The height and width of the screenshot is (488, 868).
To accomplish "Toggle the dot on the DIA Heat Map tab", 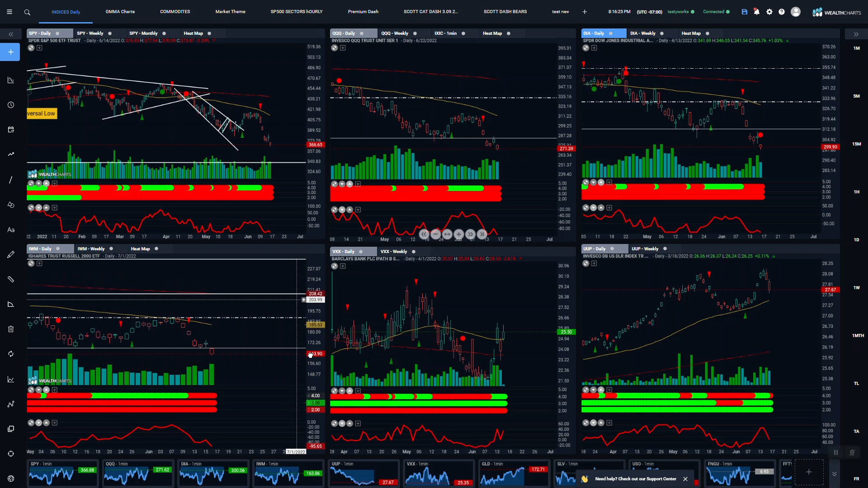I will point(708,33).
